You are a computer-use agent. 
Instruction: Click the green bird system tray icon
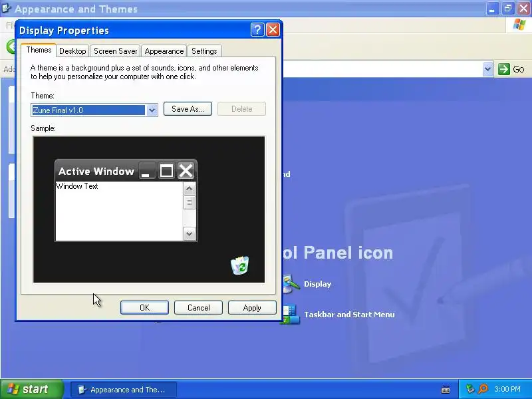point(470,389)
